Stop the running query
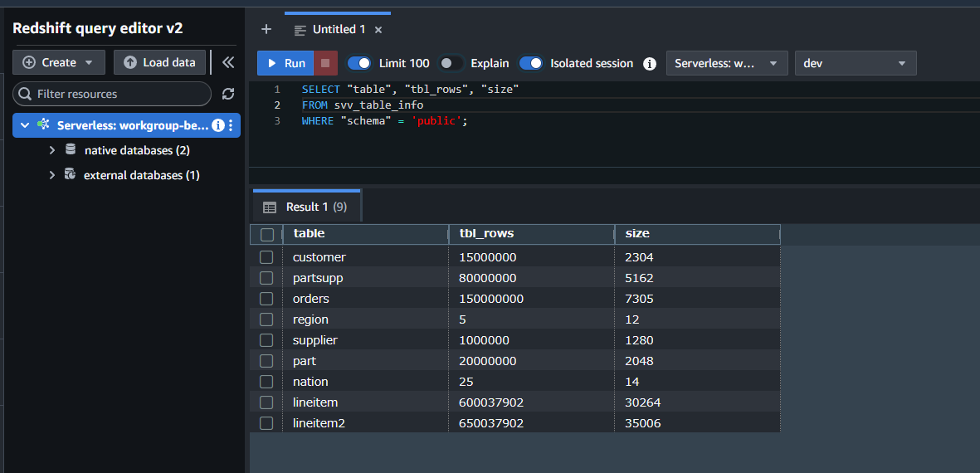Screen dimensions: 980x473 (x=325, y=63)
